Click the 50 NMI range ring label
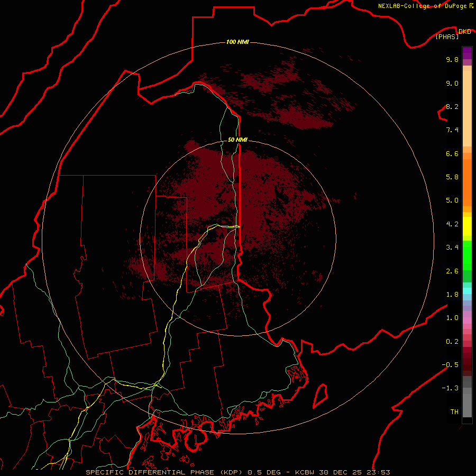Image resolution: width=476 pixels, height=476 pixels. 237,140
